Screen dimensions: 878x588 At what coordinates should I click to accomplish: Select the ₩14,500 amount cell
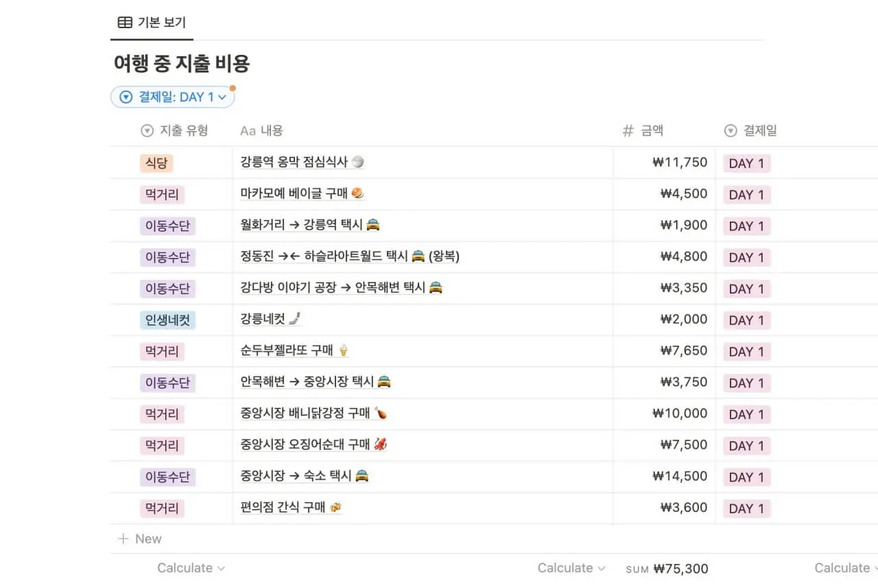click(664, 476)
